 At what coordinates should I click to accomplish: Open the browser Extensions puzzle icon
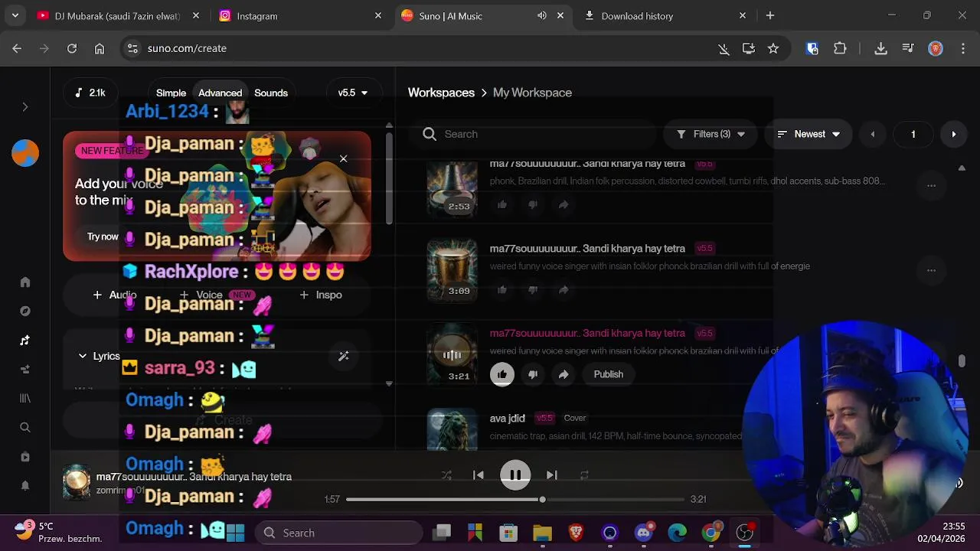pyautogui.click(x=840, y=48)
